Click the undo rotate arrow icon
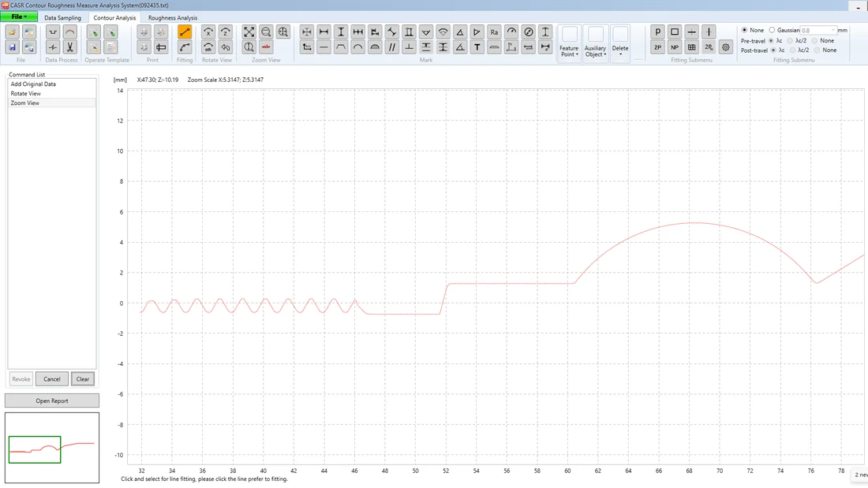Viewport: 868px width, 488px height. (226, 47)
